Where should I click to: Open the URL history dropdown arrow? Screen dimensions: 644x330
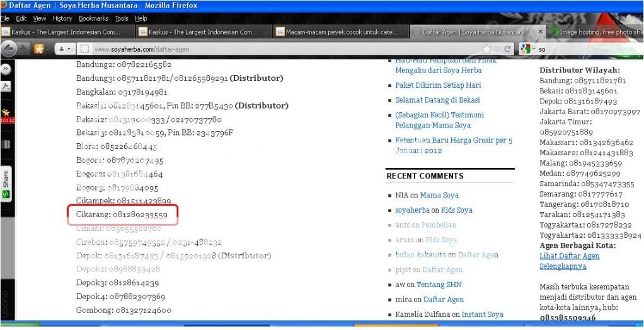(497, 49)
